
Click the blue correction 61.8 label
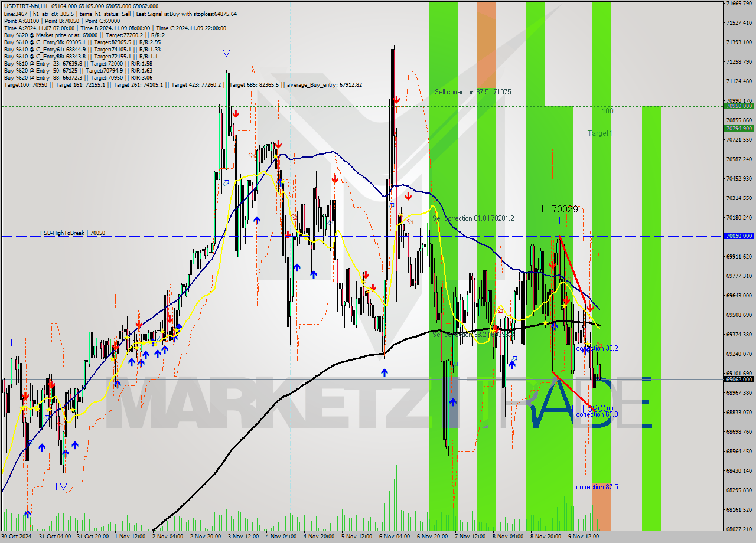coord(597,414)
